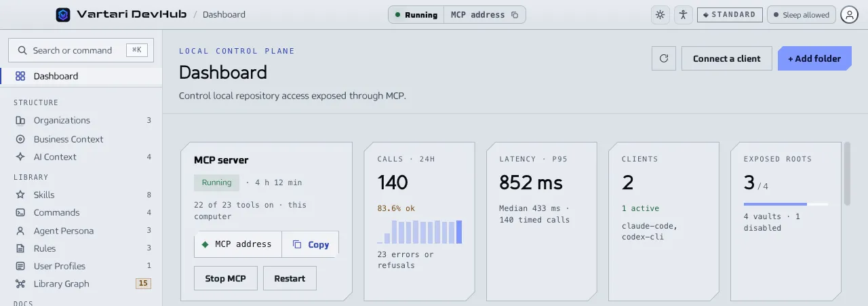The image size is (868, 306).
Task: Click the green Running badge in MCP server card
Action: coord(216,183)
